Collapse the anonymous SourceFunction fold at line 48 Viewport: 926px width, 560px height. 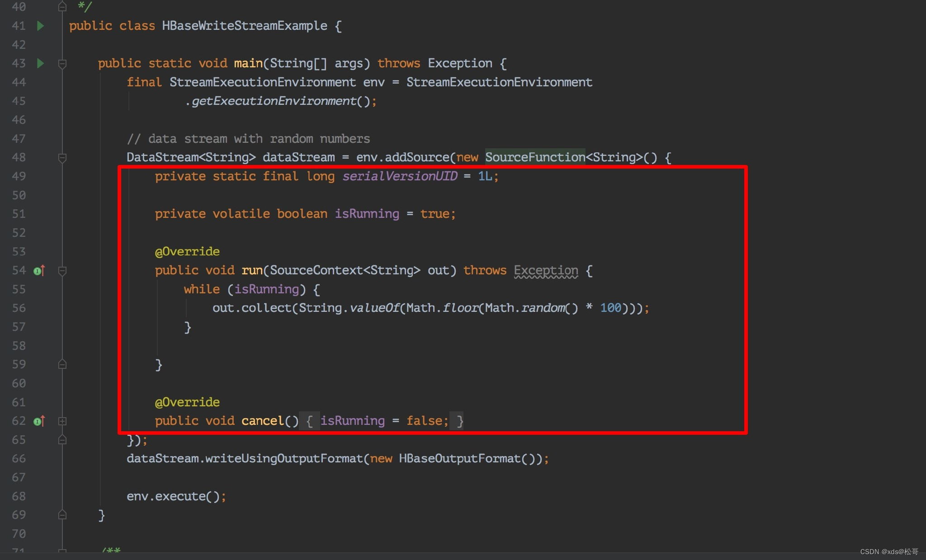[62, 158]
